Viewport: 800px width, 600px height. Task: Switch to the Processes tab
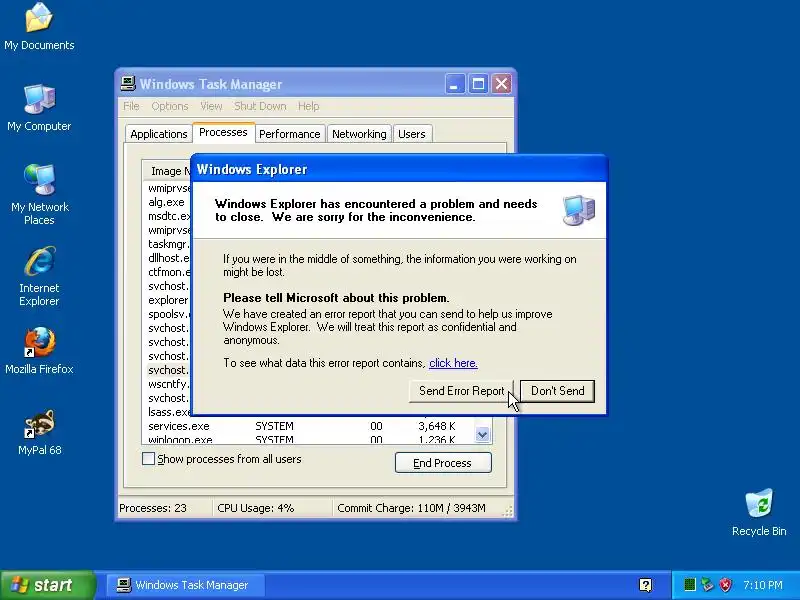pyautogui.click(x=223, y=132)
